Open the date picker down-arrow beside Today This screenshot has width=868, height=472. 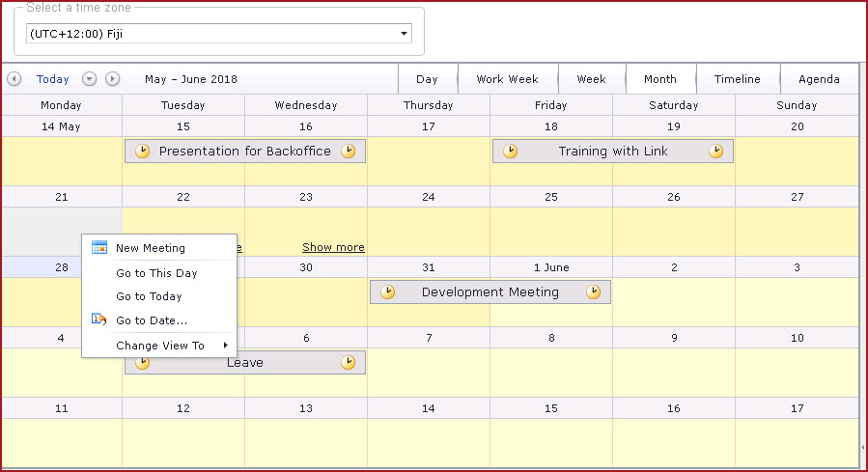tap(90, 79)
